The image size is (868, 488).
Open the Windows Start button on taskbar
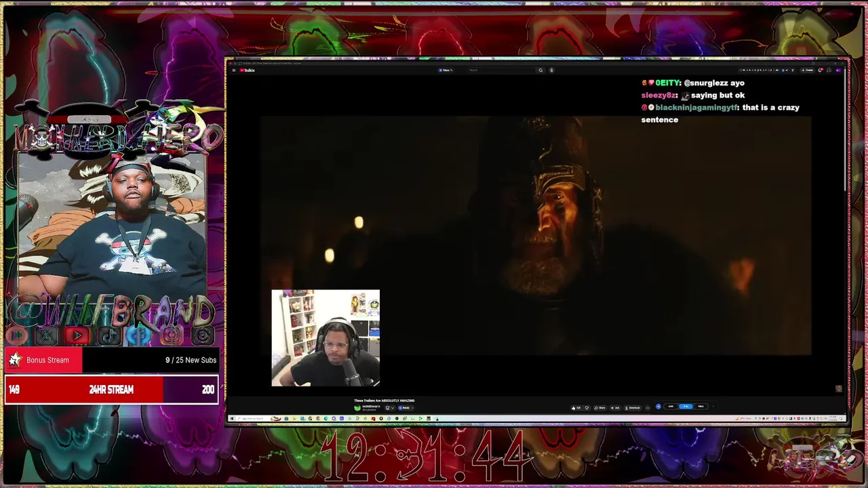point(231,418)
